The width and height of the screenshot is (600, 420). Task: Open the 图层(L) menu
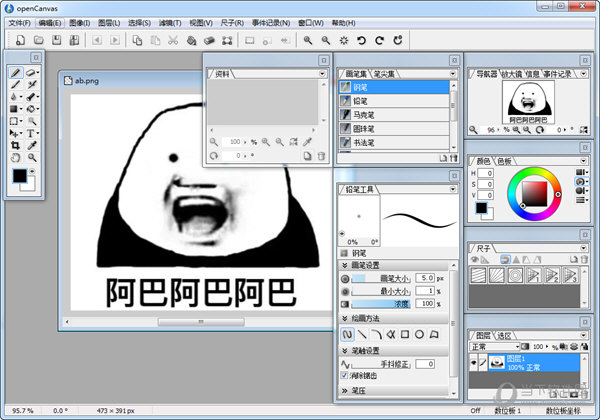point(109,23)
